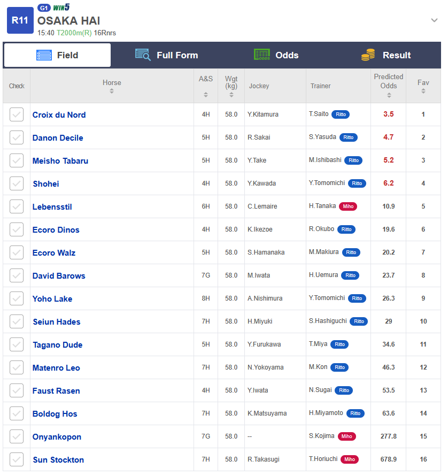Select the Ecoro Dinos checkbox
The width and height of the screenshot is (448, 476).
point(17,229)
